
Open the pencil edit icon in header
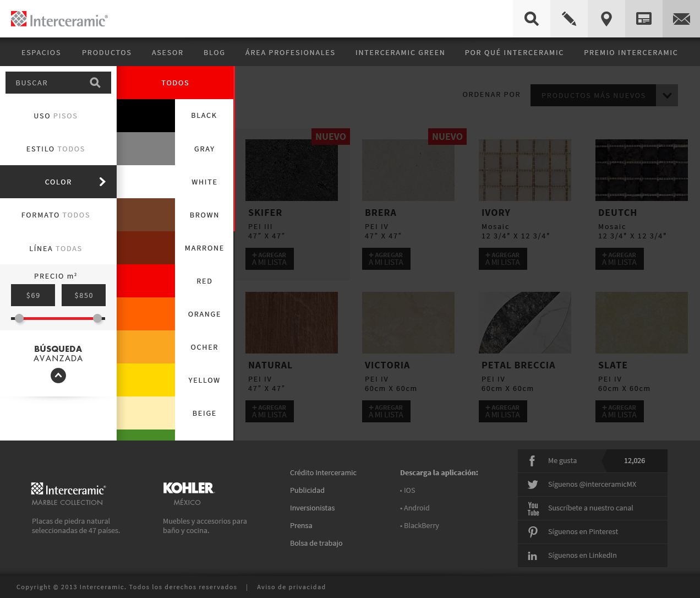(x=568, y=19)
